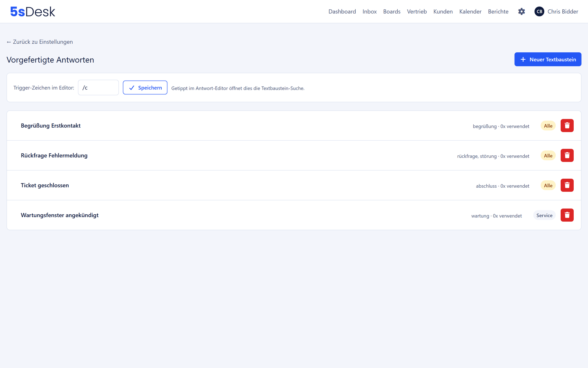Go to the 5sDesk logo home
The image size is (588, 368).
coord(33,11)
